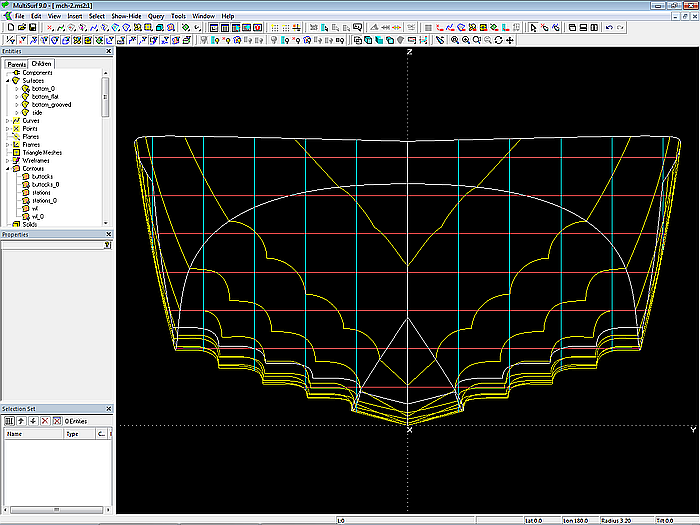Collapse the Surfaces tree node
The height and width of the screenshot is (525, 700).
click(x=8, y=81)
